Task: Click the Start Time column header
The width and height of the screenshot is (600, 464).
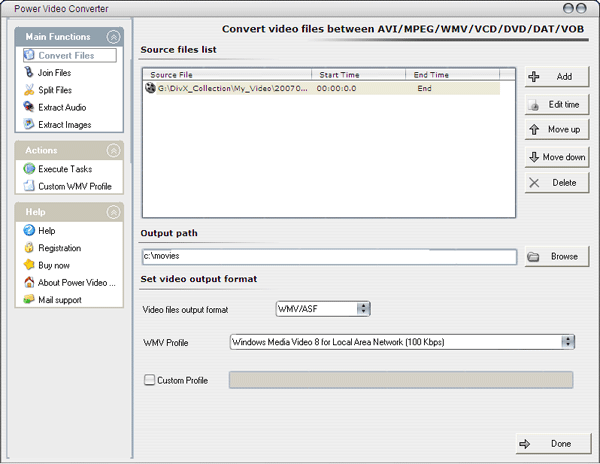Action: tap(358, 75)
